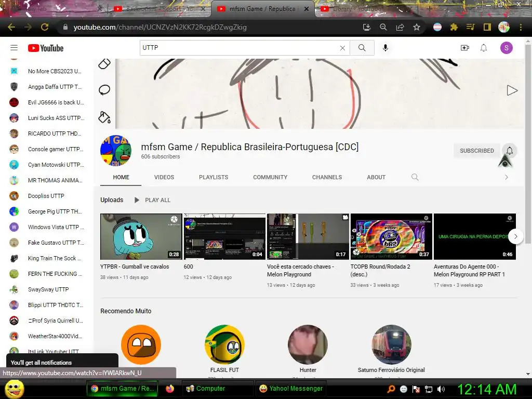Open SwaySway UTTP subscription
Image resolution: width=532 pixels, height=399 pixels.
[47, 290]
